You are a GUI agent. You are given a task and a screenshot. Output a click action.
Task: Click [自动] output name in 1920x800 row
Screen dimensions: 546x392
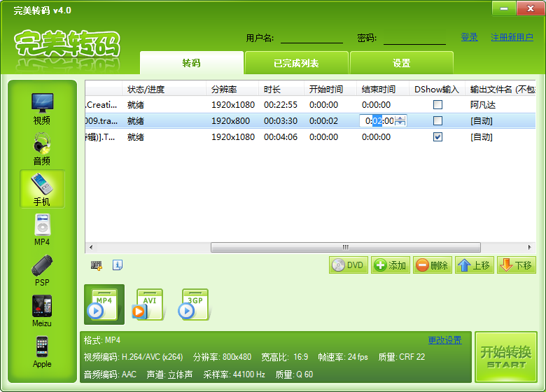pyautogui.click(x=482, y=121)
